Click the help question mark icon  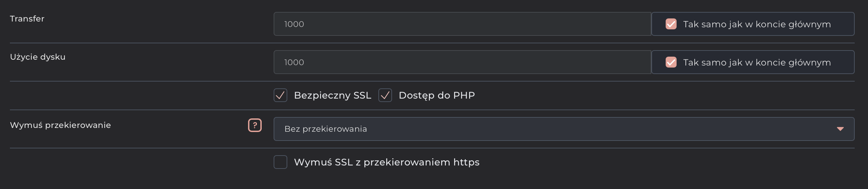[x=255, y=125]
